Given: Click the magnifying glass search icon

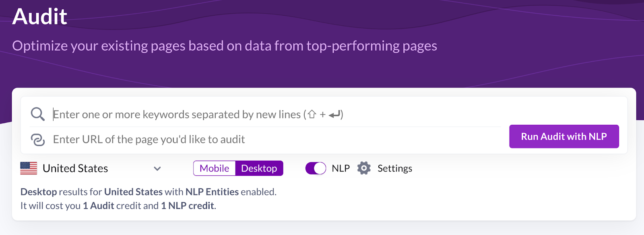Looking at the screenshot, I should point(37,114).
